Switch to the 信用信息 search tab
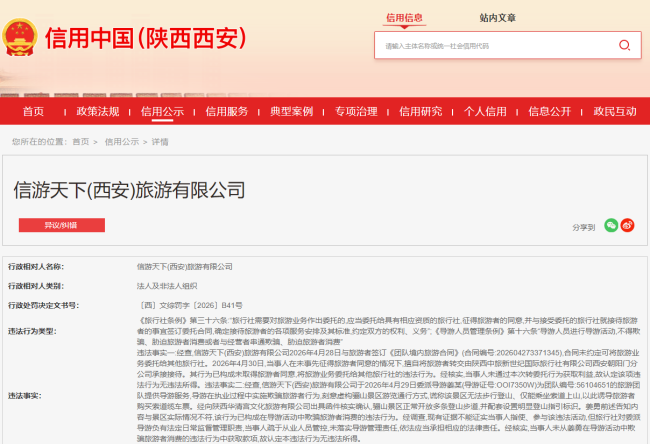This screenshot has height=444, width=650. point(404,18)
